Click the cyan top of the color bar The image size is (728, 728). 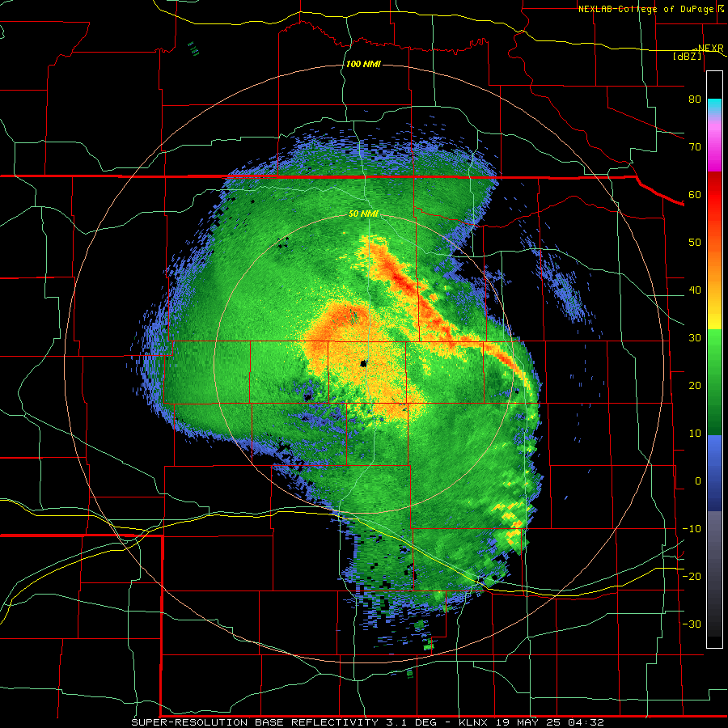(x=714, y=106)
